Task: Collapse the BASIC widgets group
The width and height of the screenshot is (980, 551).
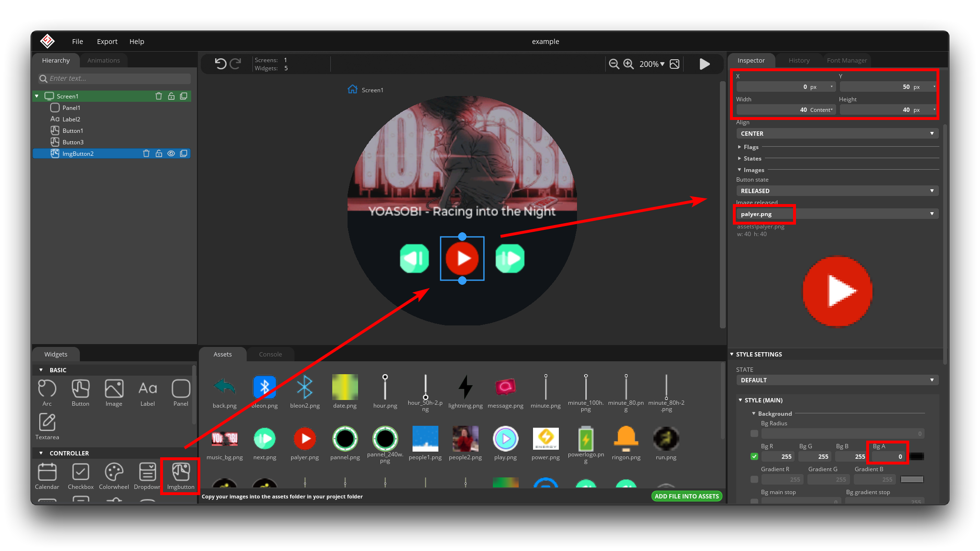Action: click(41, 370)
